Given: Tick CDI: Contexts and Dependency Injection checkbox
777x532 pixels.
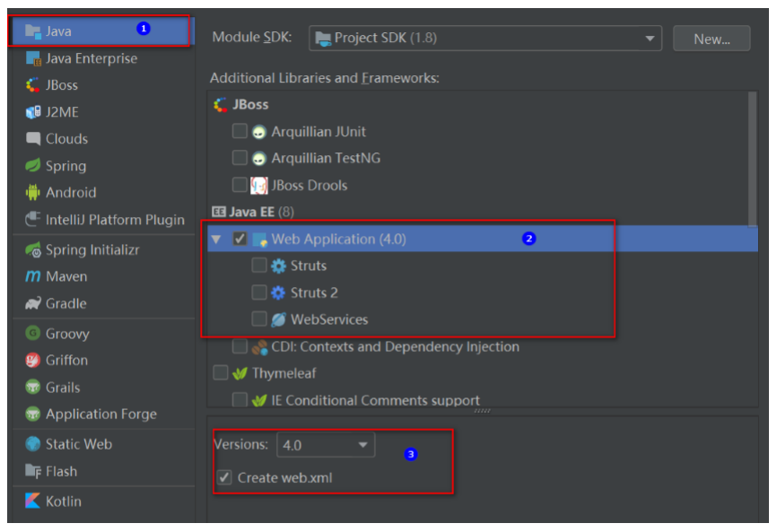Looking at the screenshot, I should click(x=240, y=346).
